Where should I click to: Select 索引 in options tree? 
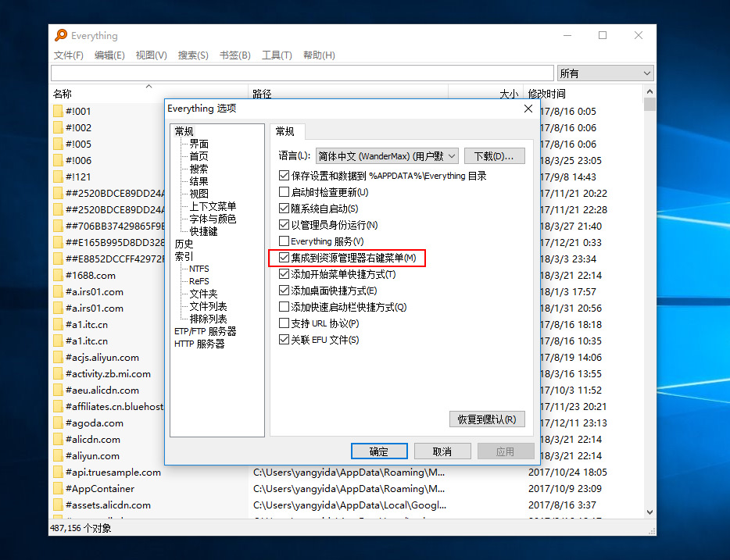(x=184, y=256)
